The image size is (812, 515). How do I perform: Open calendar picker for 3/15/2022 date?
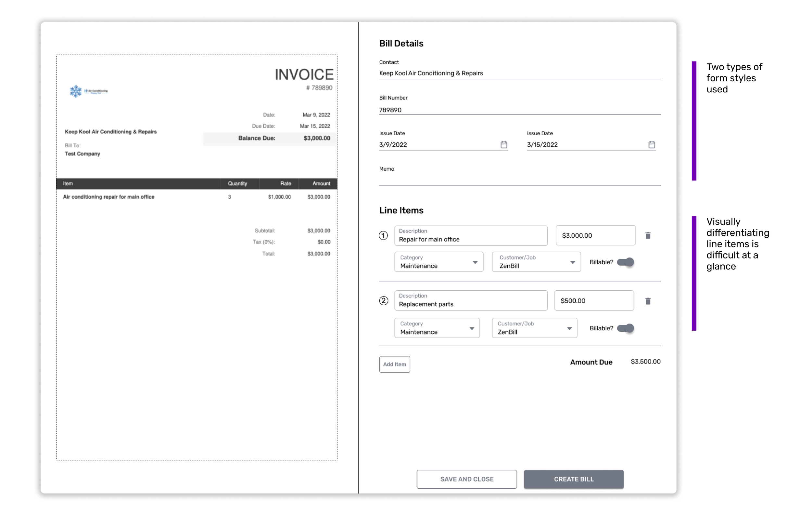(652, 145)
